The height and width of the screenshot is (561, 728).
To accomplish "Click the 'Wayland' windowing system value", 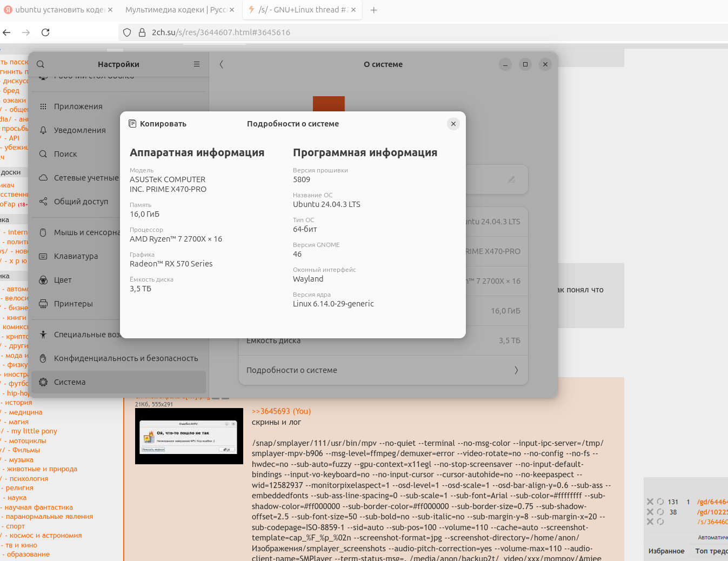I will 308,279.
